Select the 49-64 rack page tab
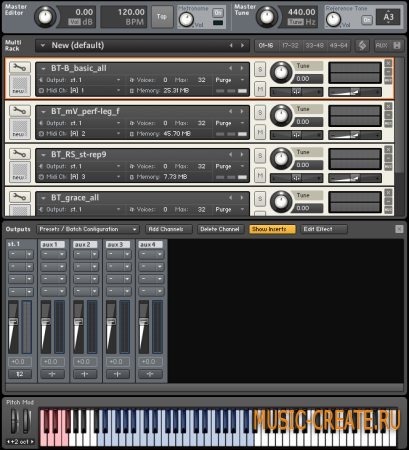409x450 pixels. pyautogui.click(x=338, y=45)
